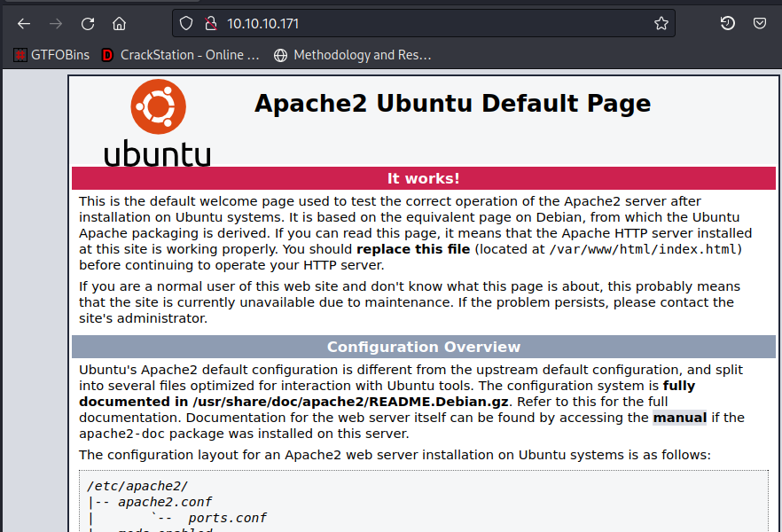
Task: Click the bold 'replace this file' text
Action: point(413,249)
